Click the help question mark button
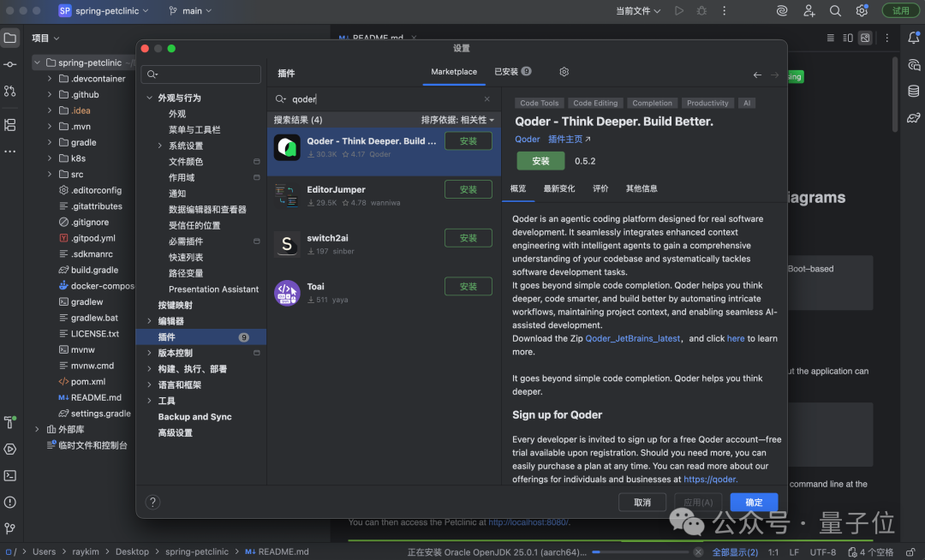The image size is (925, 560). coord(153,503)
